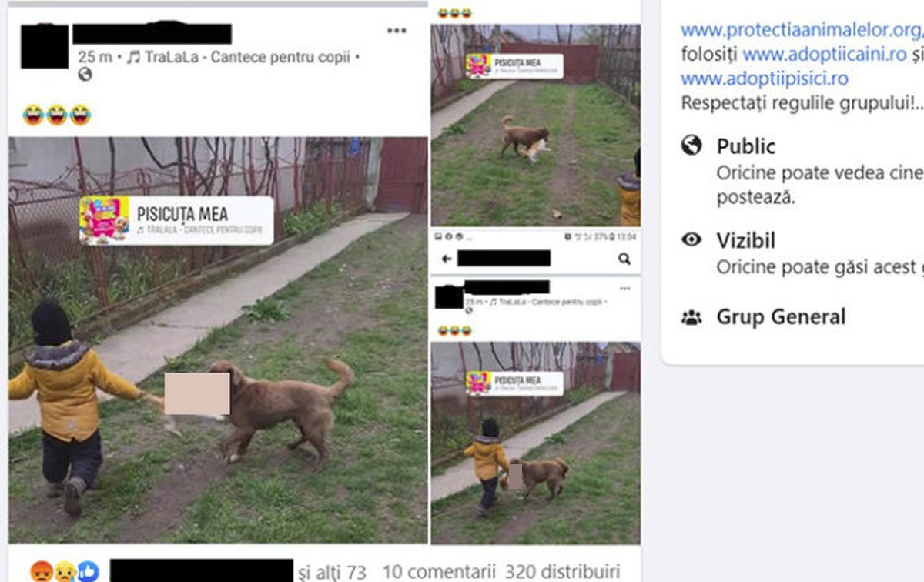Open the www.adoptiicaini.ro link
The image size is (924, 582).
(x=825, y=55)
